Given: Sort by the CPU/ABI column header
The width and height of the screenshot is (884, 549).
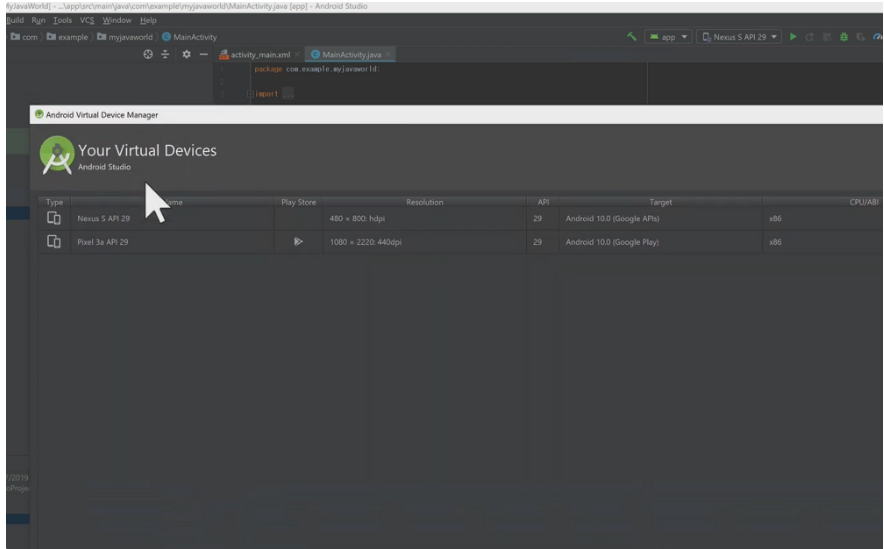Looking at the screenshot, I should (864, 202).
